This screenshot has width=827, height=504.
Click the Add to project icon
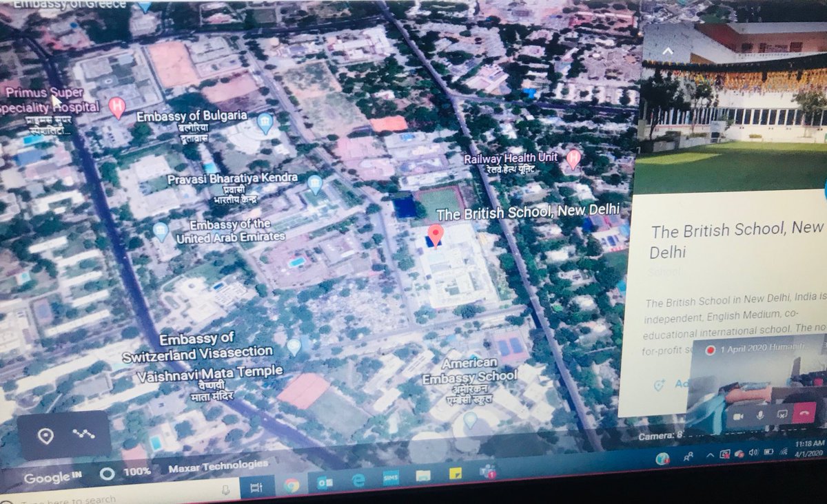pos(659,385)
